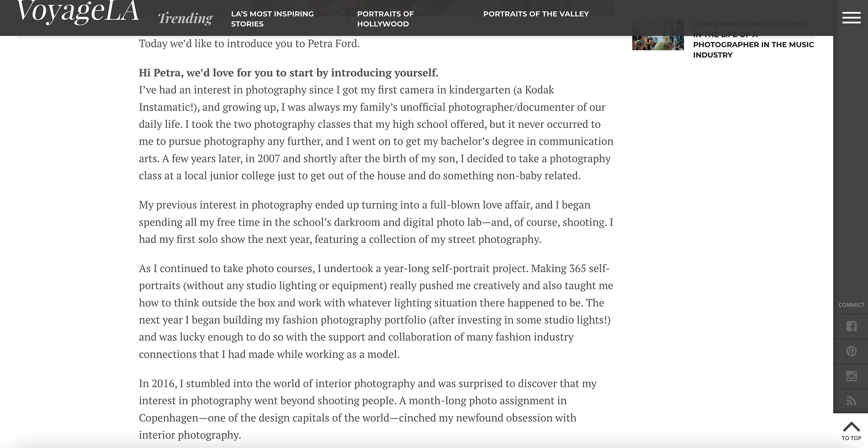Open the hamburger menu icon
The width and height of the screenshot is (868, 448).
click(851, 18)
